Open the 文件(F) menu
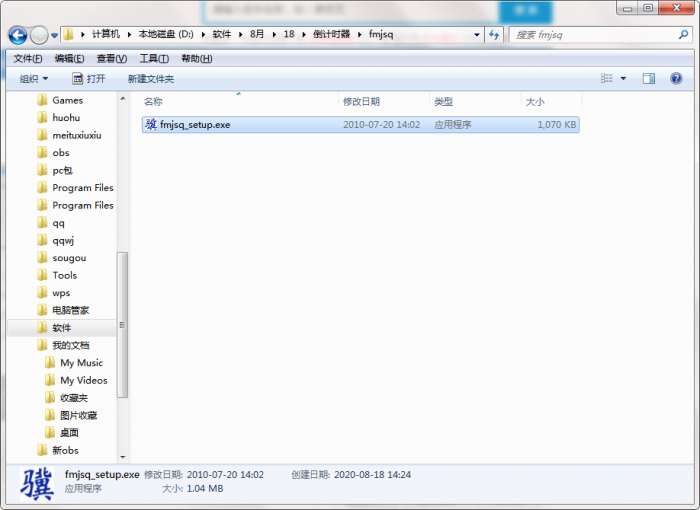 [x=28, y=59]
